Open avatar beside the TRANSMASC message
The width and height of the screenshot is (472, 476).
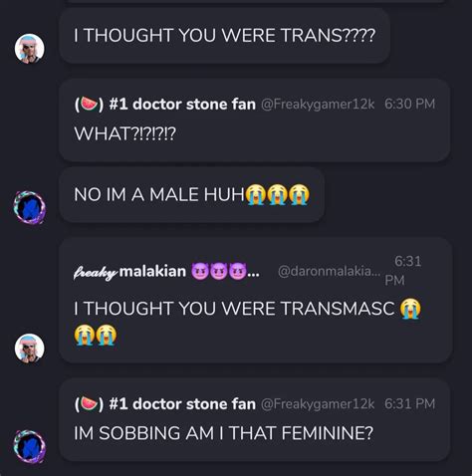[x=29, y=349]
